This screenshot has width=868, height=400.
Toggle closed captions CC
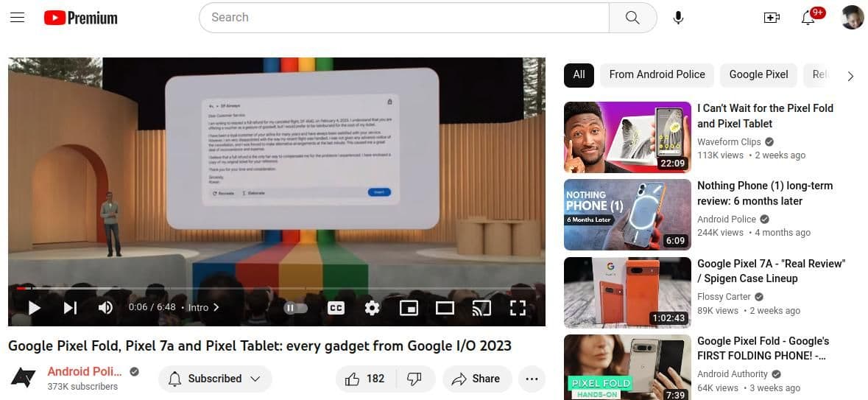tap(336, 307)
